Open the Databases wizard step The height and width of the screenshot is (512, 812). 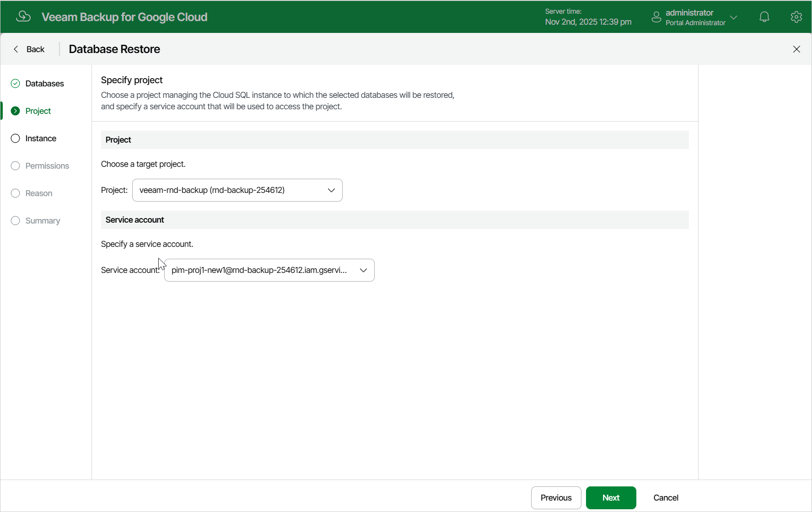[x=45, y=84]
